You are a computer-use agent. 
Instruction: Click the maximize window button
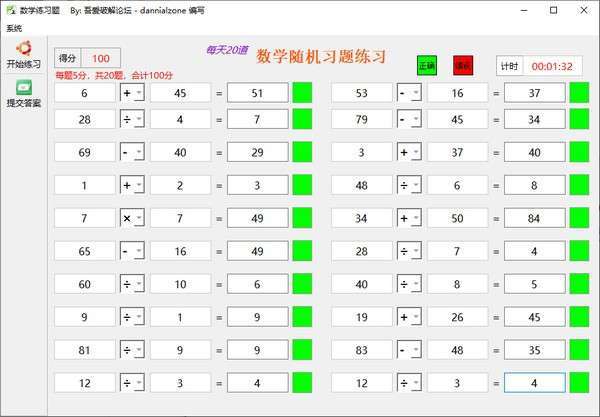(x=553, y=10)
